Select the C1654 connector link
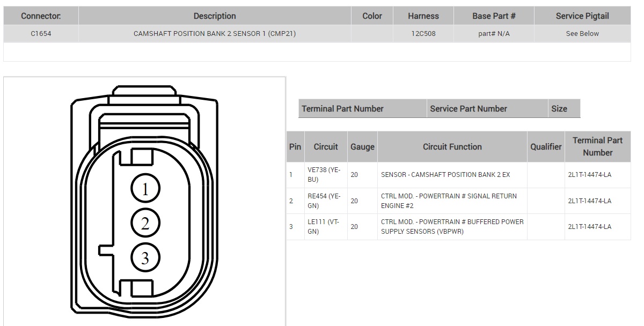 click(x=41, y=33)
